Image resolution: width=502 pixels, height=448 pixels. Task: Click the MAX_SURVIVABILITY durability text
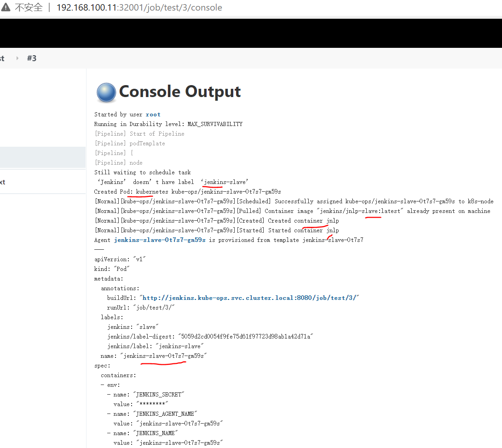tap(215, 124)
